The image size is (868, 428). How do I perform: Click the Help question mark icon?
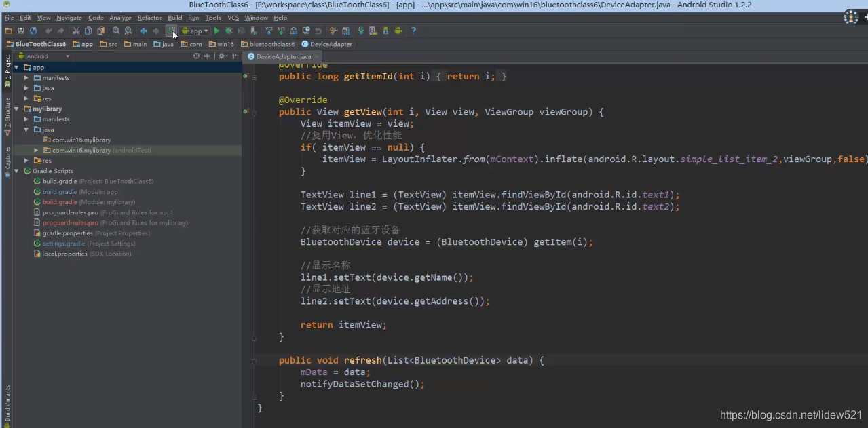click(x=413, y=31)
